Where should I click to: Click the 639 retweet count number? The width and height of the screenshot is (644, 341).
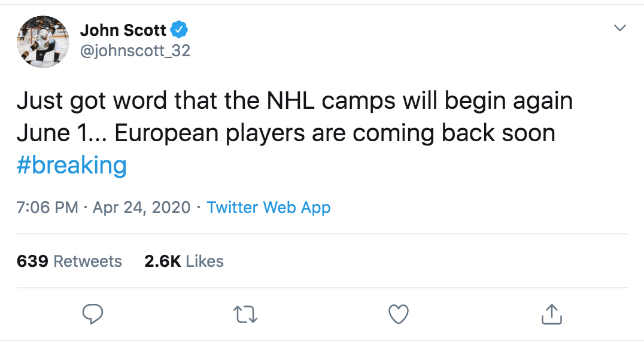[32, 261]
